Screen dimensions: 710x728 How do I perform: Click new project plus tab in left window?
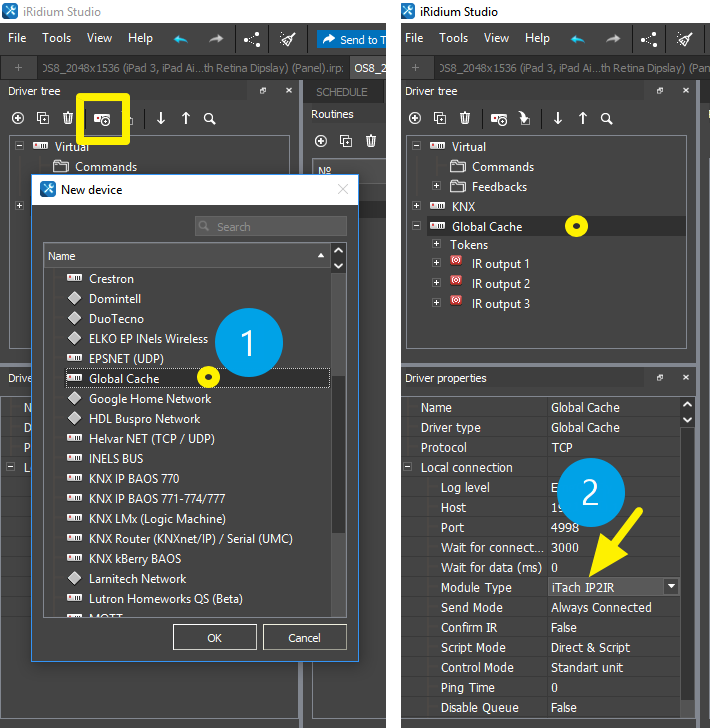pyautogui.click(x=19, y=68)
